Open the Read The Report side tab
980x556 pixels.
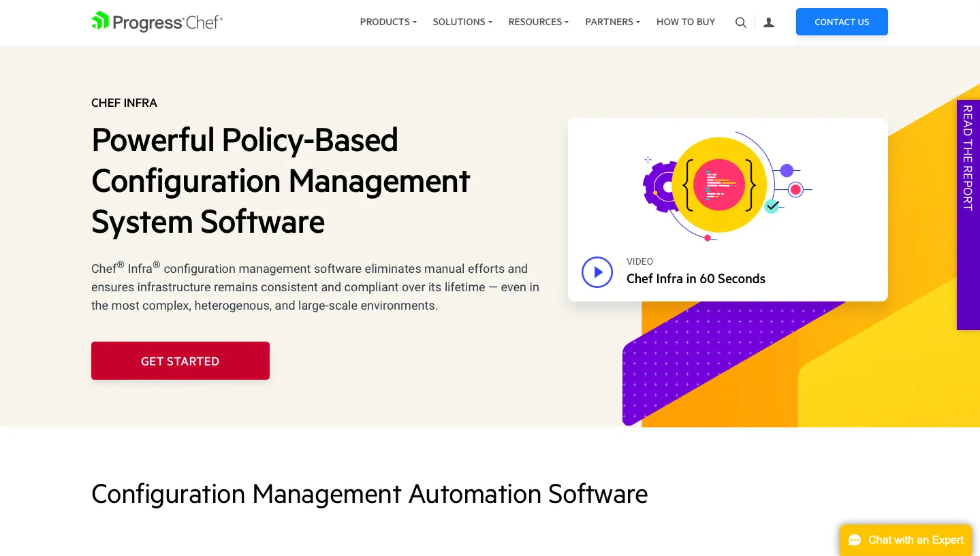tap(968, 215)
